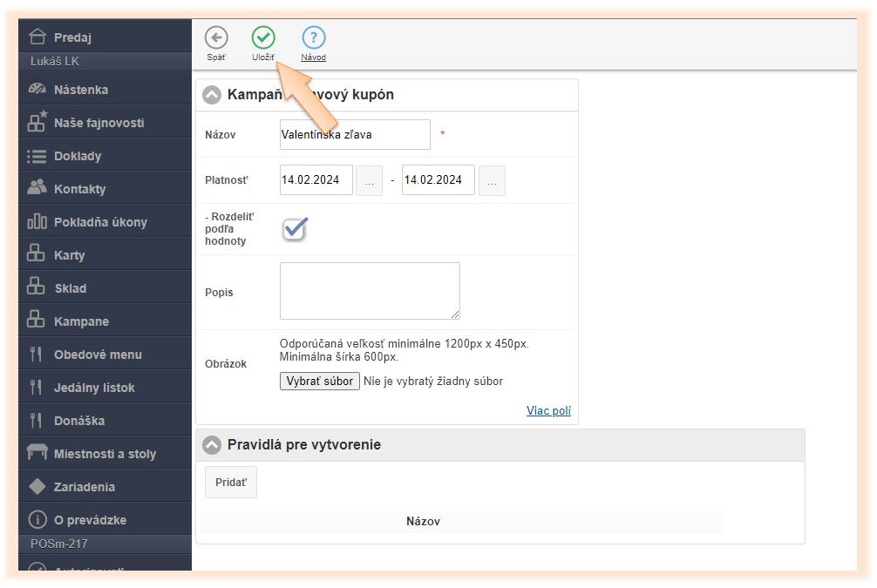Open the Návod help icon
This screenshot has height=588, width=877.
pyautogui.click(x=314, y=37)
